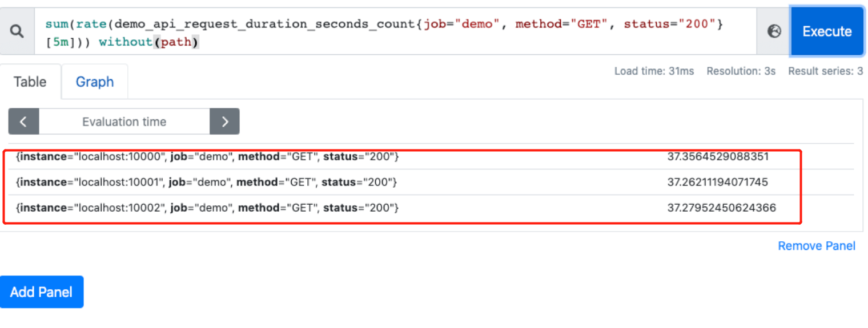Remove Panel link below results

point(817,246)
